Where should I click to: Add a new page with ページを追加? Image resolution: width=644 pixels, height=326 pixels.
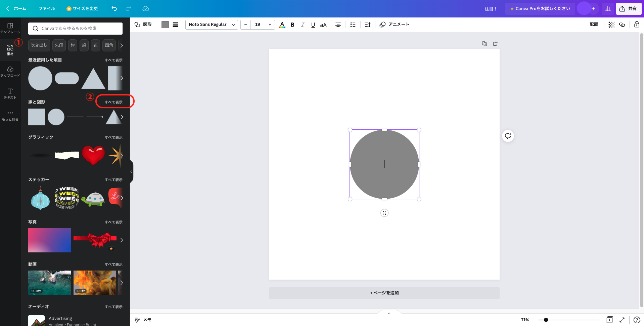(384, 293)
